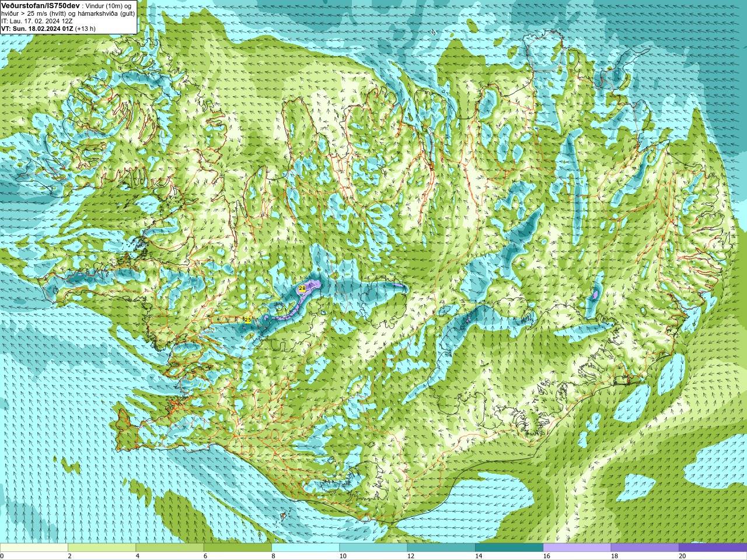The width and height of the screenshot is (747, 560).
Task: Click the legend scale label "2"
Action: point(69,556)
